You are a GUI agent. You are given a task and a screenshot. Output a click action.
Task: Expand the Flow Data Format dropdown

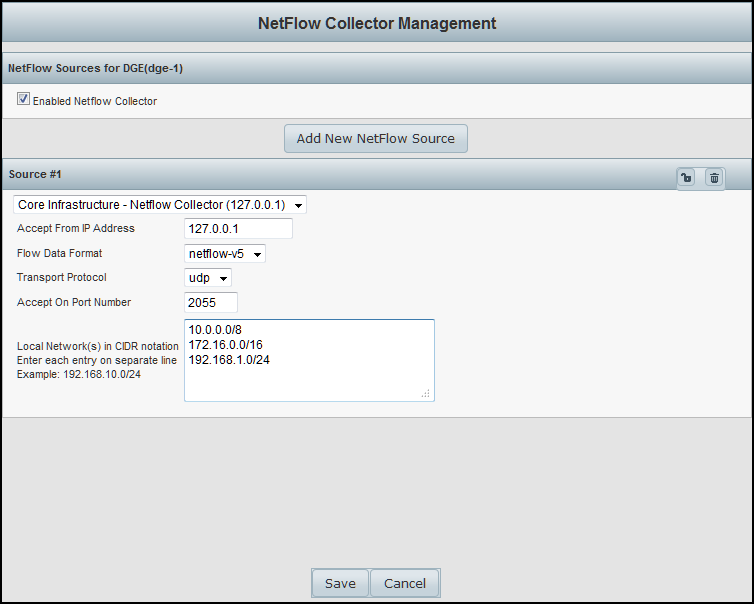[x=225, y=254]
